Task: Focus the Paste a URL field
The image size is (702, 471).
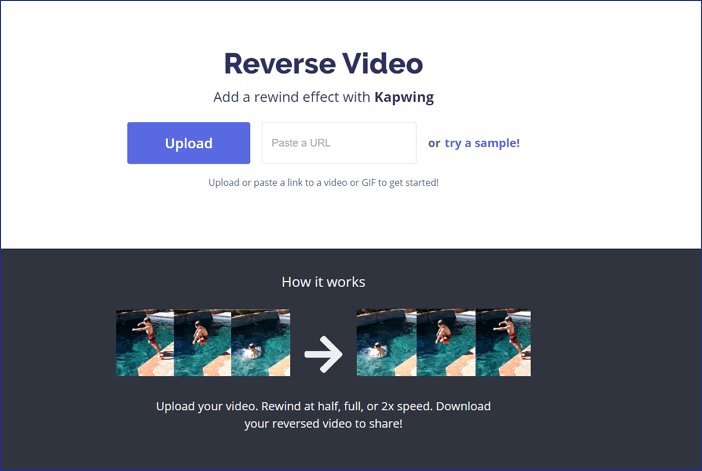Action: (x=338, y=143)
